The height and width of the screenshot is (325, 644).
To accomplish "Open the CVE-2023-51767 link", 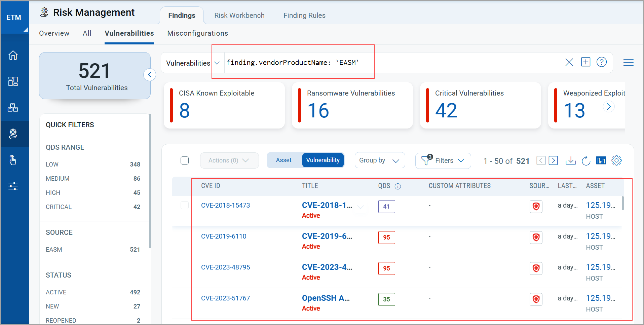I will pyautogui.click(x=225, y=298).
